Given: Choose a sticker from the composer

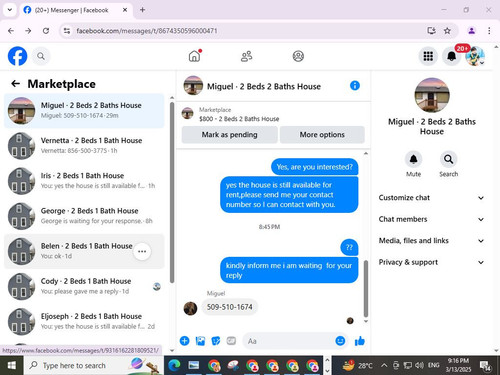Looking at the screenshot, I should (x=216, y=341).
